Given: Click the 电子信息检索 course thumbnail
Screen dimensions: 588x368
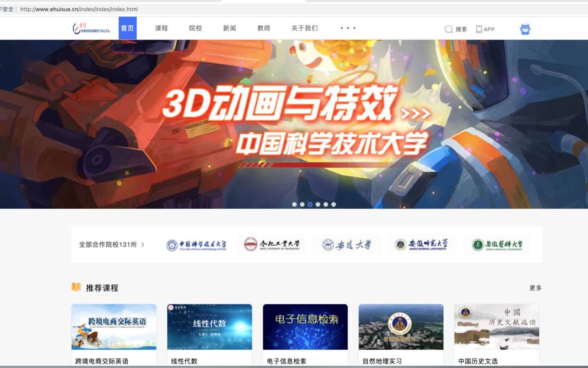Looking at the screenshot, I should click(x=305, y=327).
